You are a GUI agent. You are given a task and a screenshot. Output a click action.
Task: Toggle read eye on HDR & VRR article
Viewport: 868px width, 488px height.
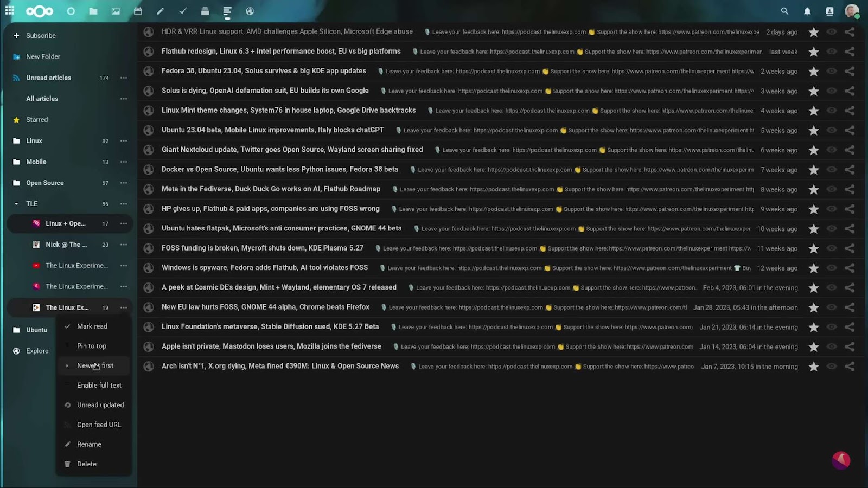(831, 32)
